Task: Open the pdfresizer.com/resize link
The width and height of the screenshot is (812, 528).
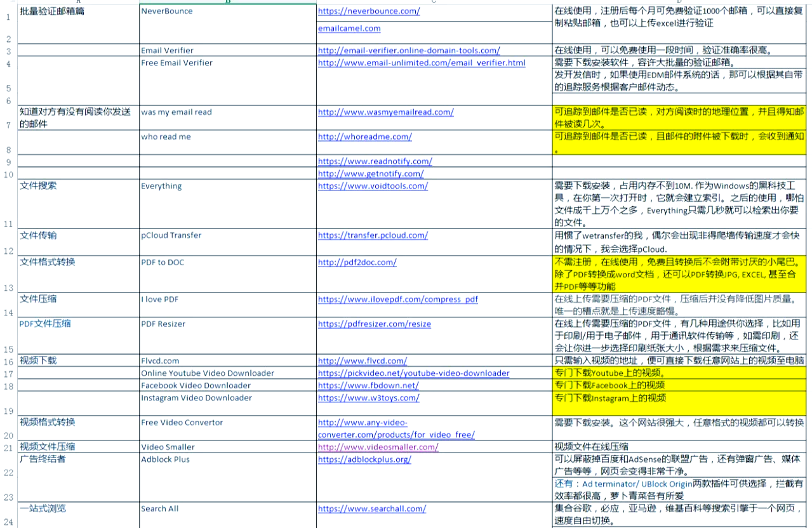Action: [374, 324]
